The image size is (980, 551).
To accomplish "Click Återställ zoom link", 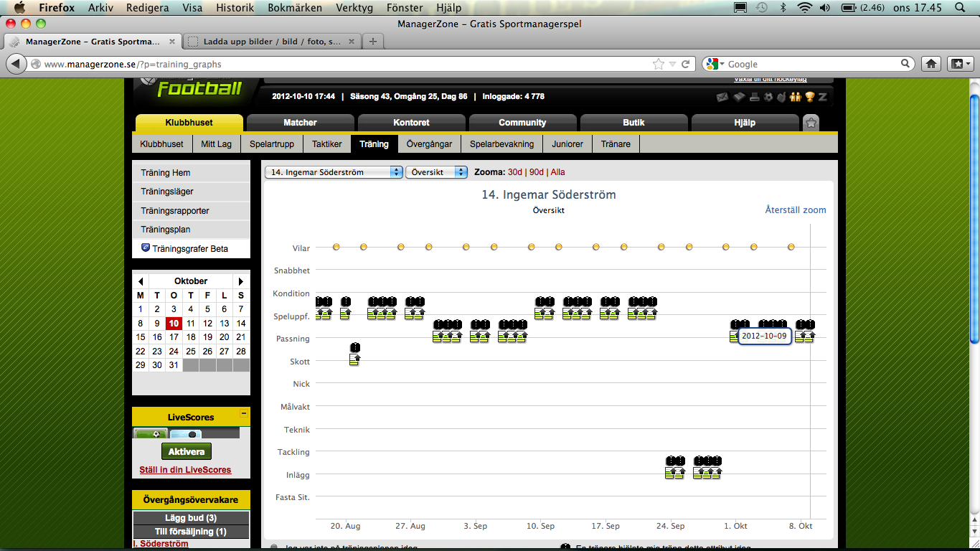I will 796,210.
